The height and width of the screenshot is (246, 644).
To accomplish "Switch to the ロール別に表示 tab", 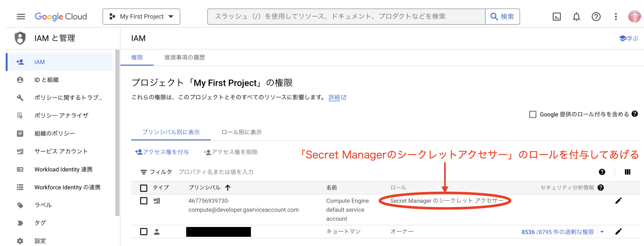I will click(x=241, y=132).
